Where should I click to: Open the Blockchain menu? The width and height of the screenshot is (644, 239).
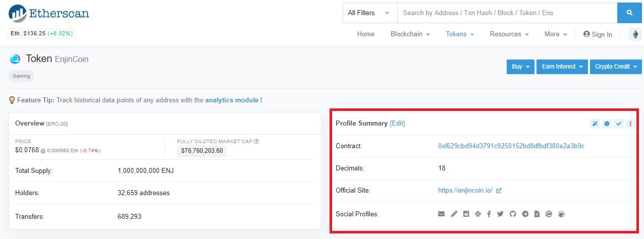[410, 34]
